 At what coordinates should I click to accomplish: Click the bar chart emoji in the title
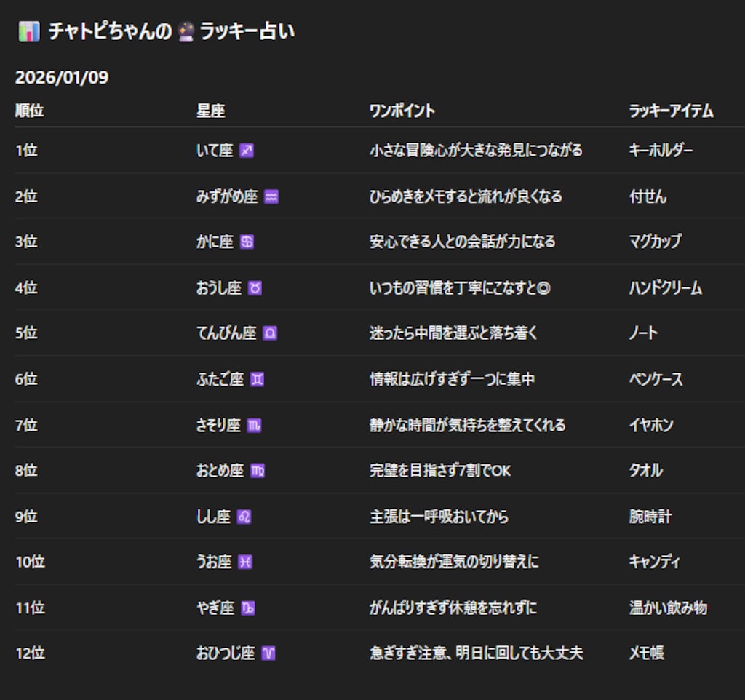click(x=28, y=31)
